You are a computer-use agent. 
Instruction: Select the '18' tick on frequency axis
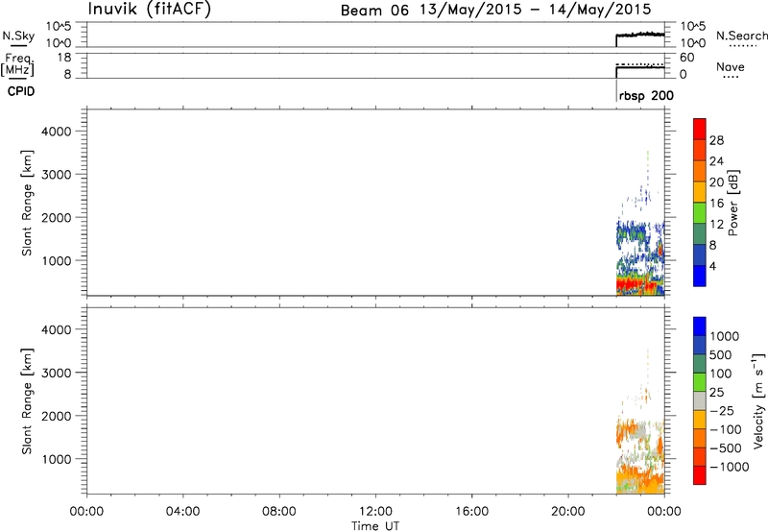coord(64,58)
